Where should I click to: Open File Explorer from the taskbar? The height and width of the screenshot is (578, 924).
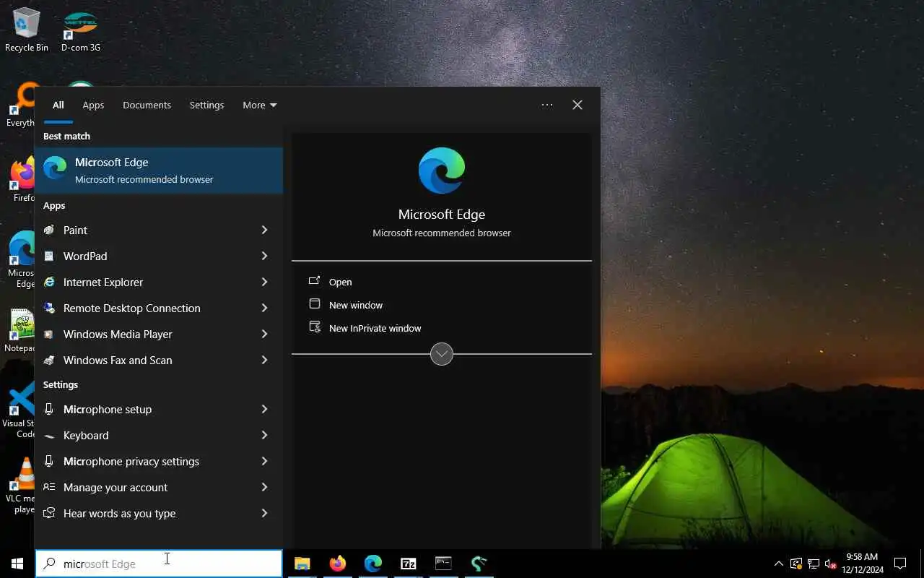(x=302, y=564)
